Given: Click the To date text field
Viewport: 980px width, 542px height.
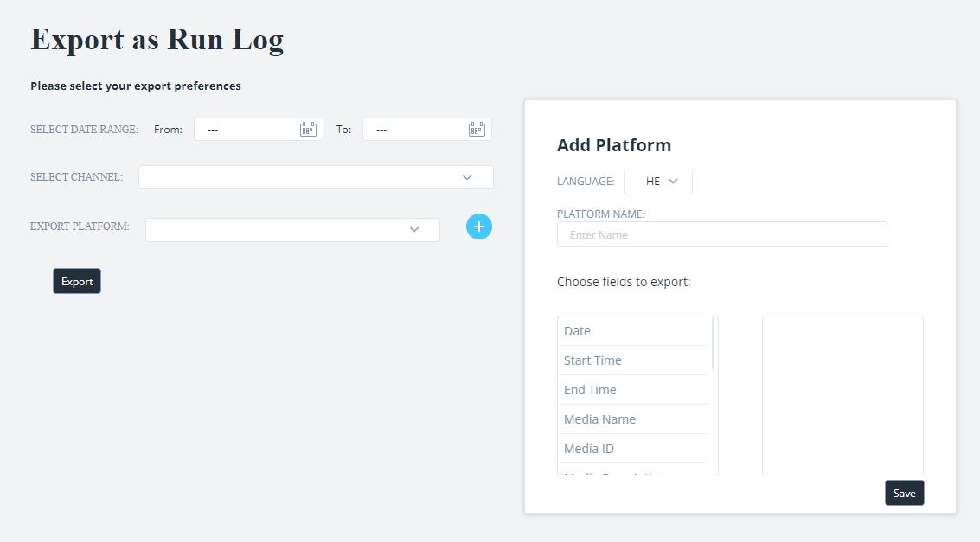Looking at the screenshot, I should point(415,130).
